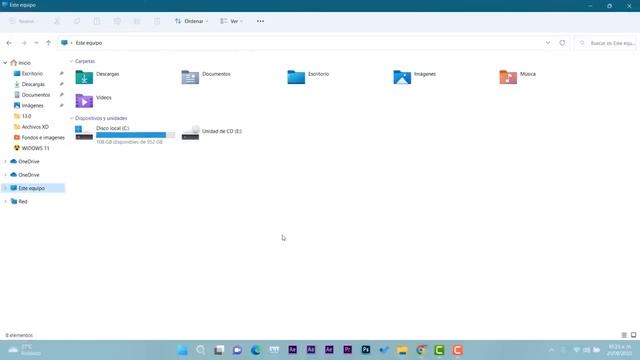Collapse the Inicio tree node
The height and width of the screenshot is (360, 640).
(x=5, y=63)
